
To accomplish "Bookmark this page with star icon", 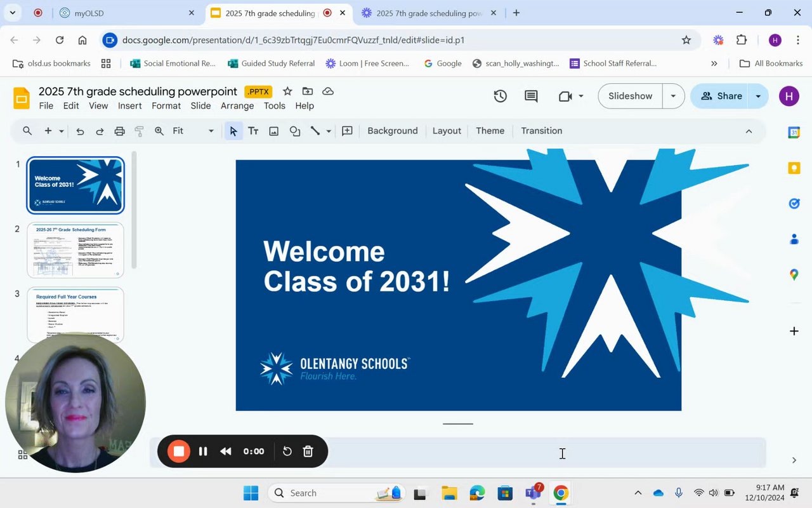I will click(686, 40).
